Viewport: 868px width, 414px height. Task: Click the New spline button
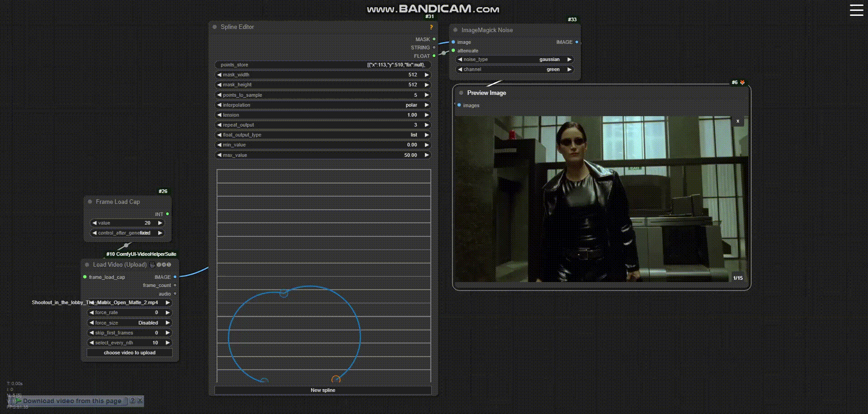(323, 390)
